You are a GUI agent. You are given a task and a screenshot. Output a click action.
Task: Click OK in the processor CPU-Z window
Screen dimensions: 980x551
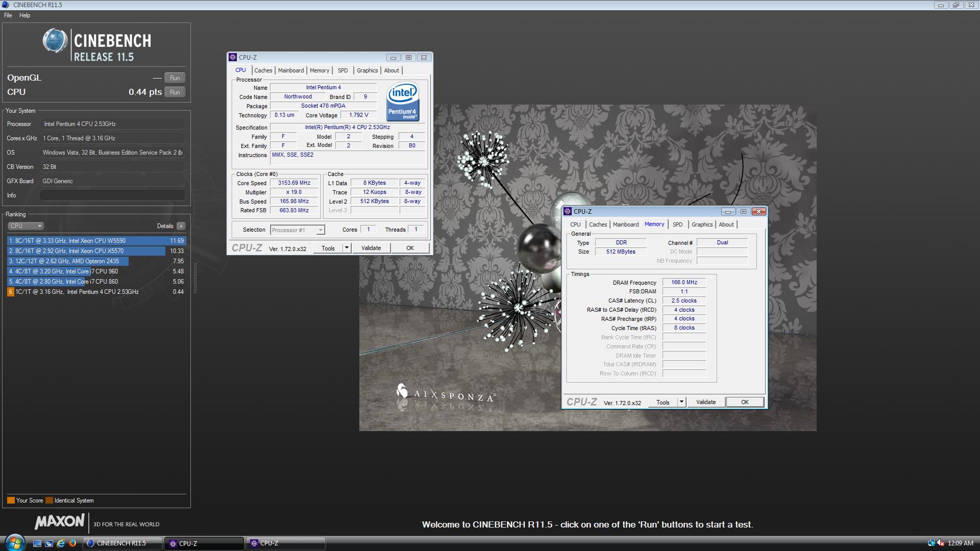point(410,248)
